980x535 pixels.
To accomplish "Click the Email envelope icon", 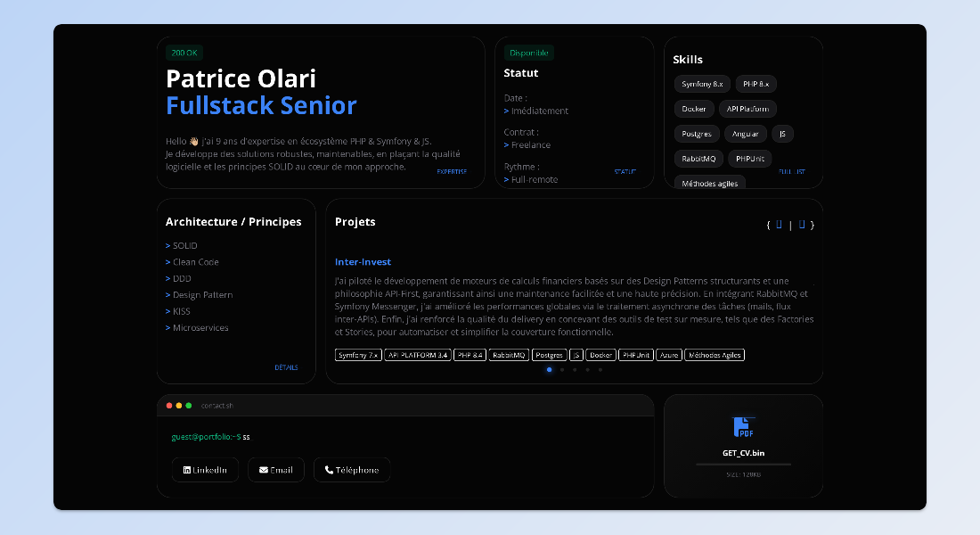I will pos(262,470).
